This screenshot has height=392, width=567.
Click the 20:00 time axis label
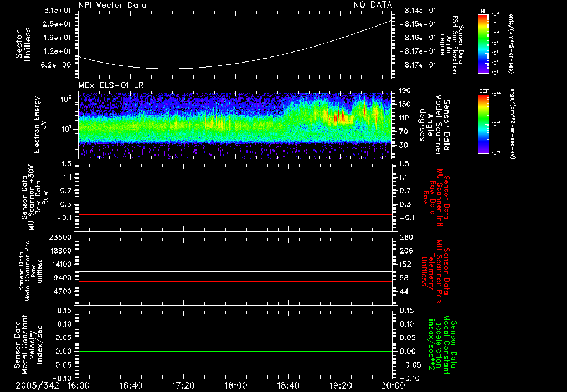pyautogui.click(x=393, y=385)
